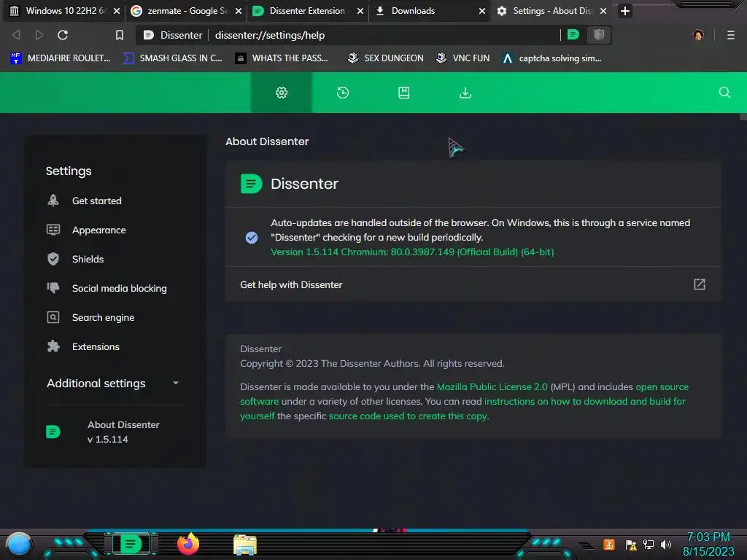
Task: Open VNC FUN bookmark
Action: coord(462,58)
